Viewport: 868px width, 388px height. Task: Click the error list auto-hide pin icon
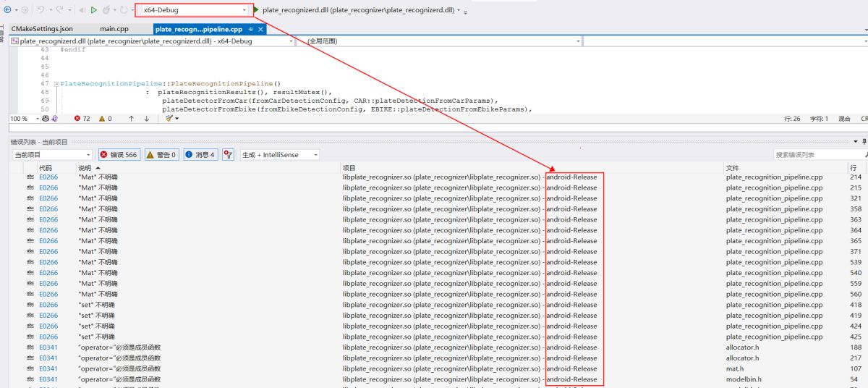864,142
